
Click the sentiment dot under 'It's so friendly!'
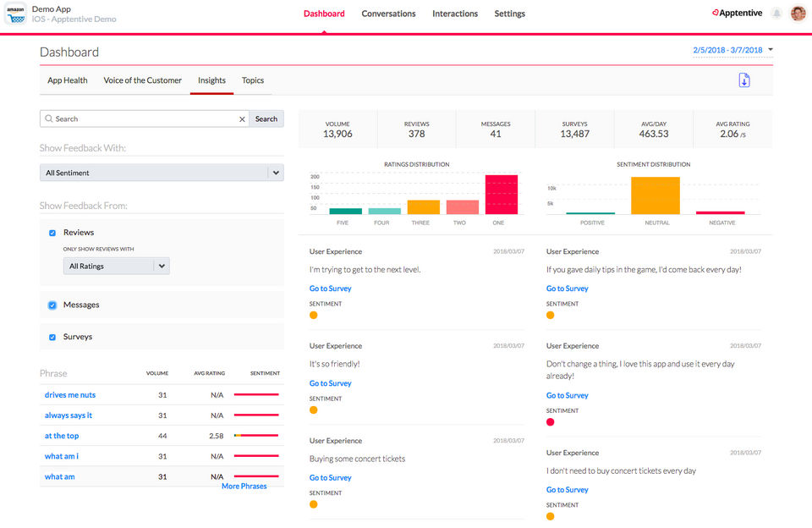(x=314, y=410)
